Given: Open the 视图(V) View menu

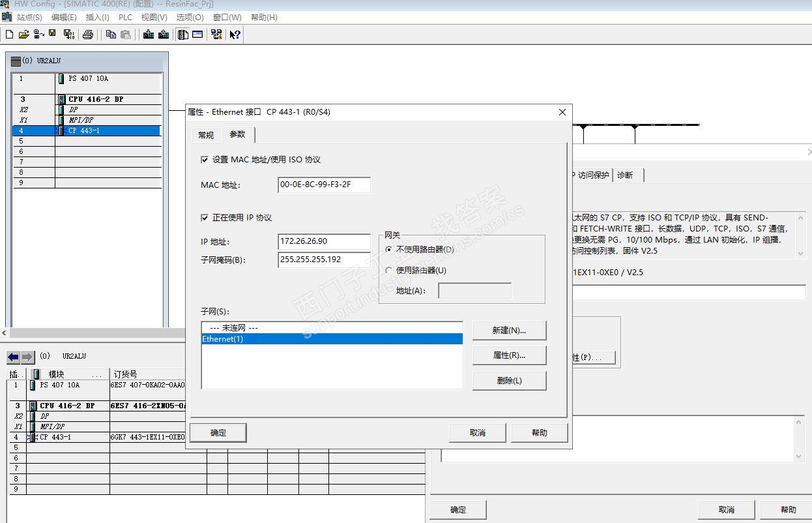Looking at the screenshot, I should click(x=154, y=18).
